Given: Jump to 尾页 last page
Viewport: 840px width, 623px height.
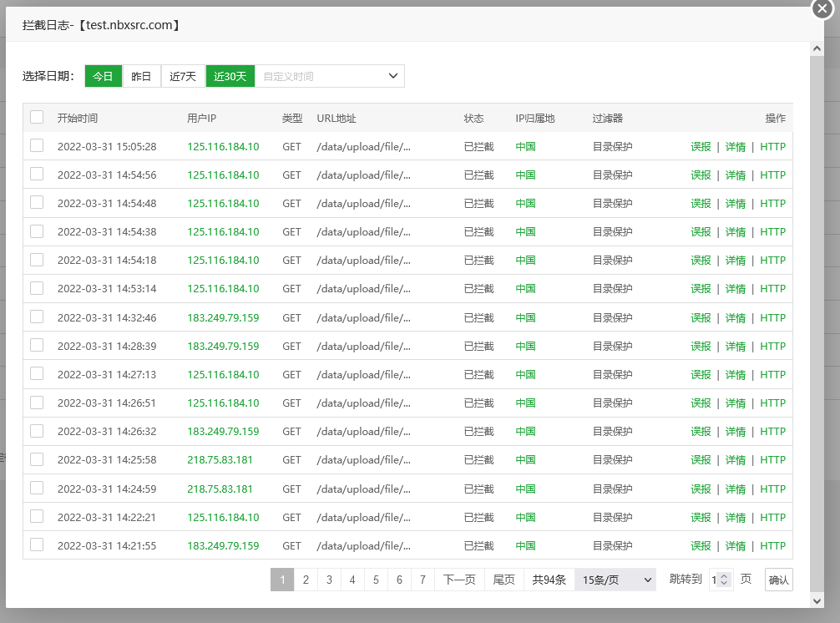Looking at the screenshot, I should point(504,580).
